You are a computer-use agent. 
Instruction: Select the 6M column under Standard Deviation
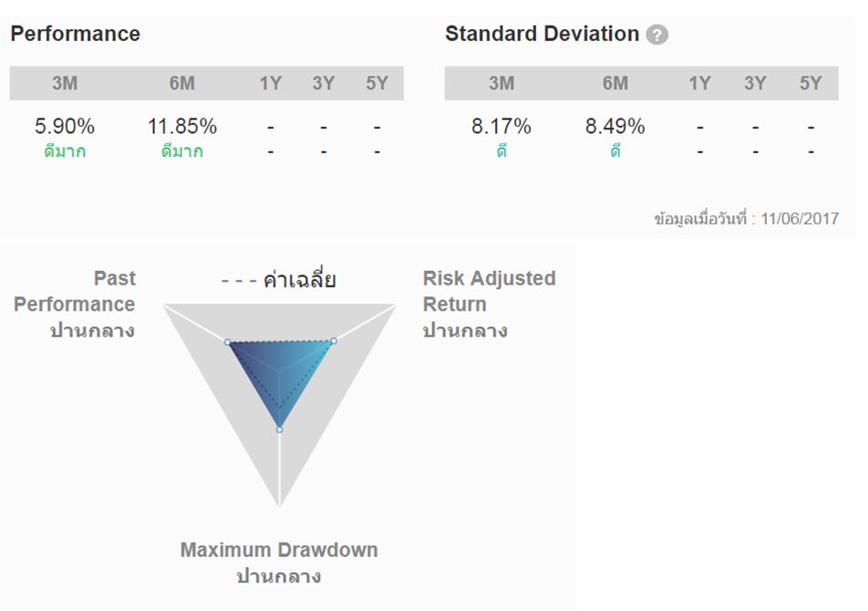click(x=615, y=84)
